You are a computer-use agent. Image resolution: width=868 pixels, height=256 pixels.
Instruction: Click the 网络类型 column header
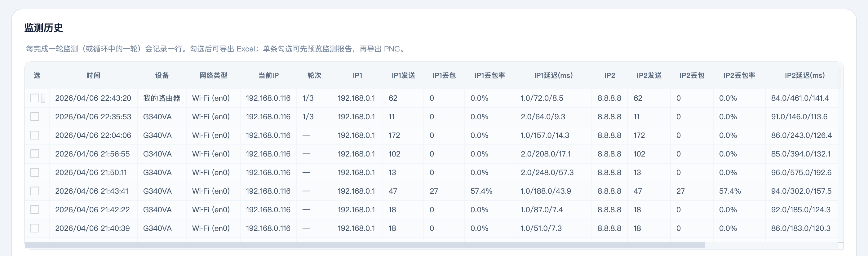(213, 75)
